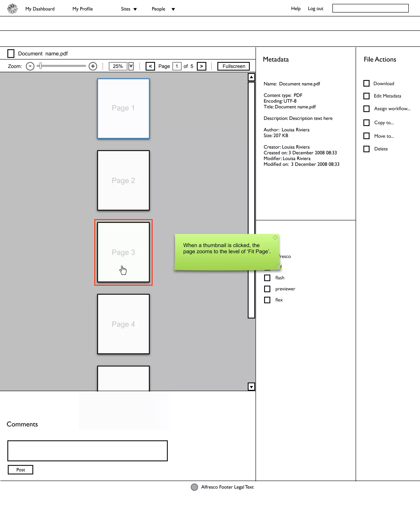Go to next page arrow button

pyautogui.click(x=202, y=66)
